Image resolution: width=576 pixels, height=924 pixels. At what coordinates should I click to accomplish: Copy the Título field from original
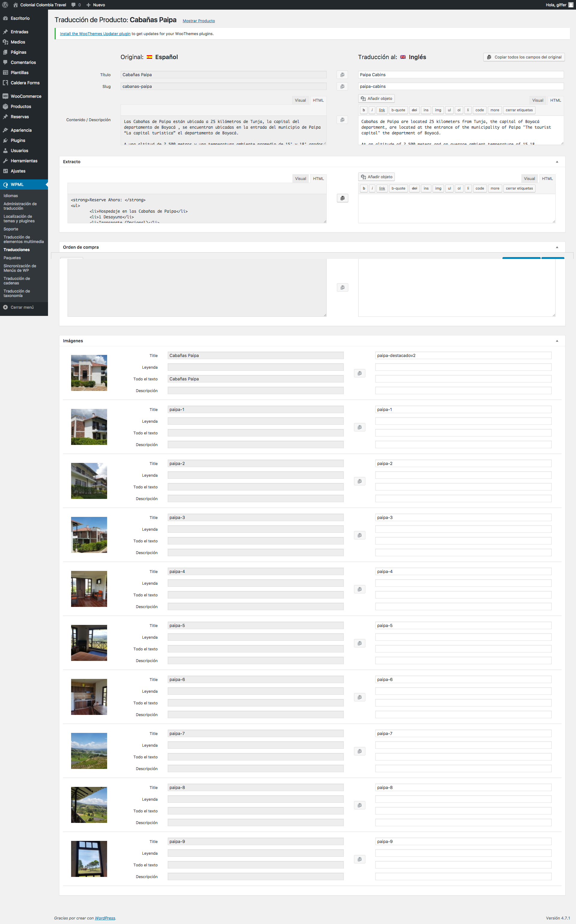coord(342,75)
